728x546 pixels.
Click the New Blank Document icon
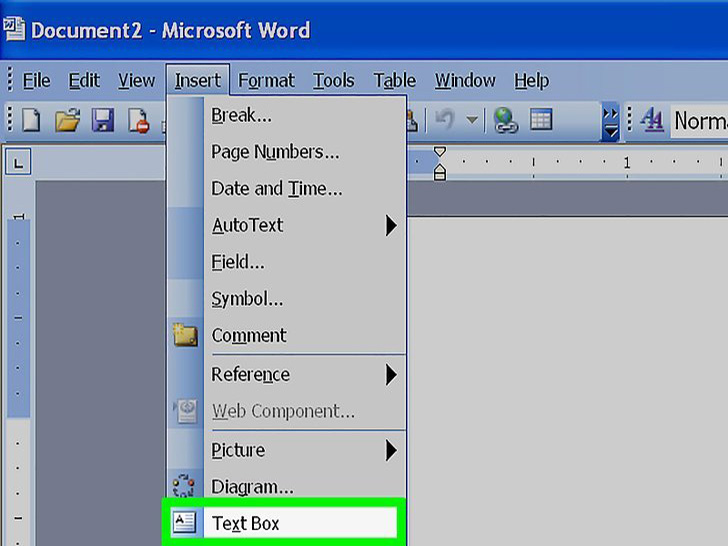[x=31, y=122]
